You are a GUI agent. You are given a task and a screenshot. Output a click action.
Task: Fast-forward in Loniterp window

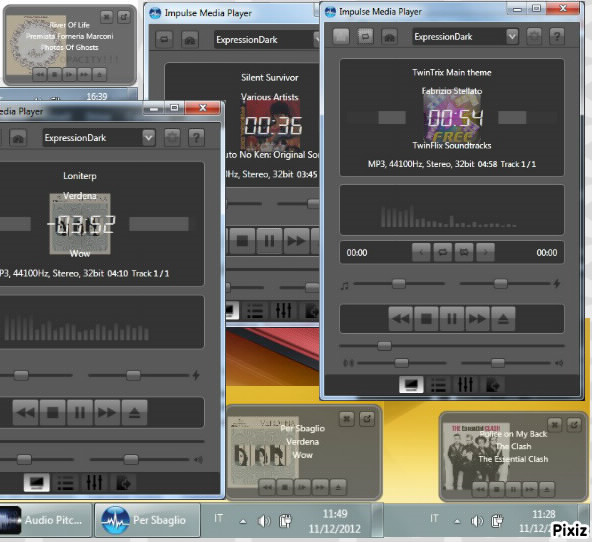107,413
